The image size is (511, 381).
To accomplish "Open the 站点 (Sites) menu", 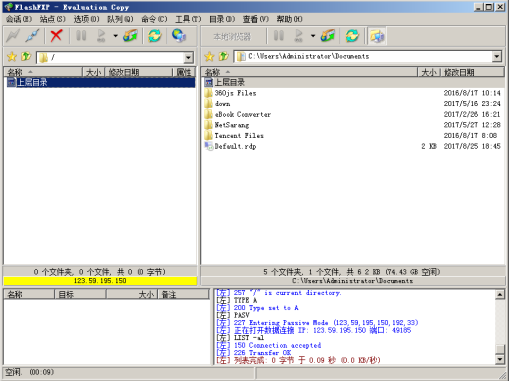I will coord(53,19).
